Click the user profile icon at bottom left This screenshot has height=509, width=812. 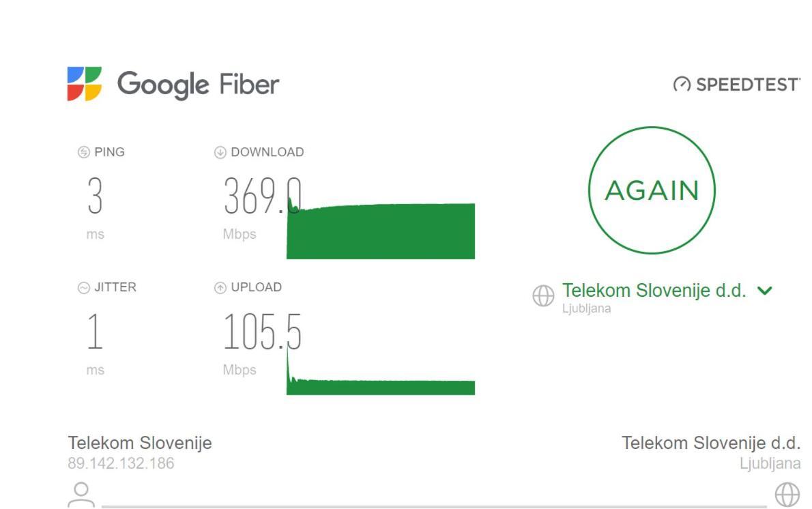pos(81,494)
